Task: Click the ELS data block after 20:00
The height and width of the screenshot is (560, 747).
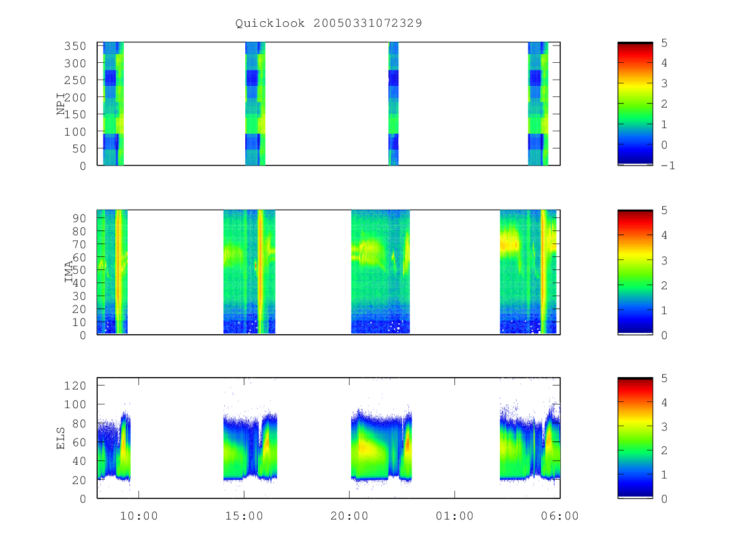Action: [382, 447]
